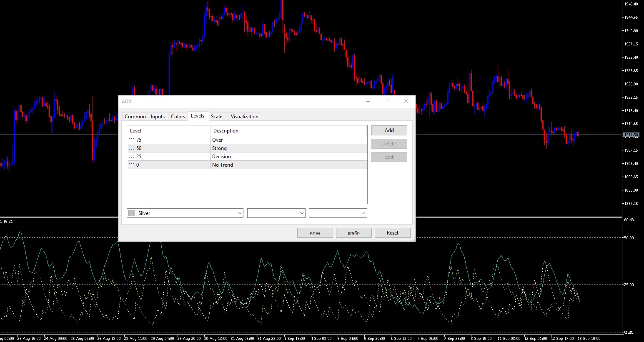Click the Delete level button

click(389, 144)
